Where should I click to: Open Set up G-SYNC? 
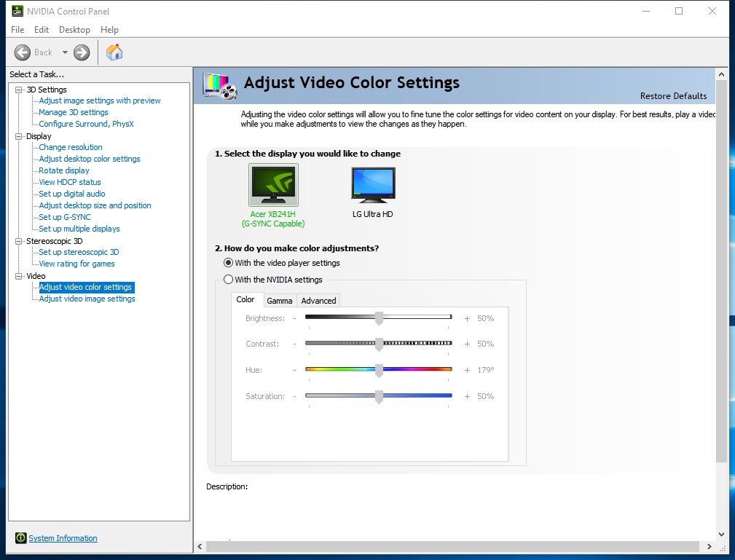(x=65, y=218)
